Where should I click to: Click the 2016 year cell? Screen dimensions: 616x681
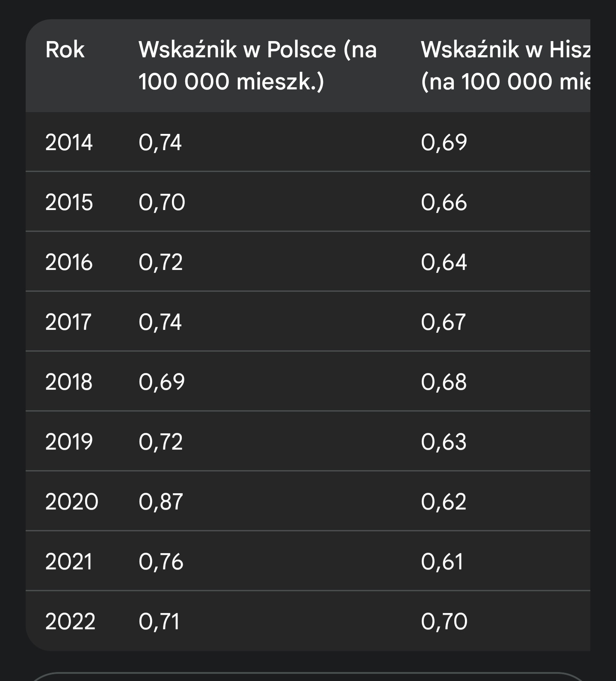69,262
